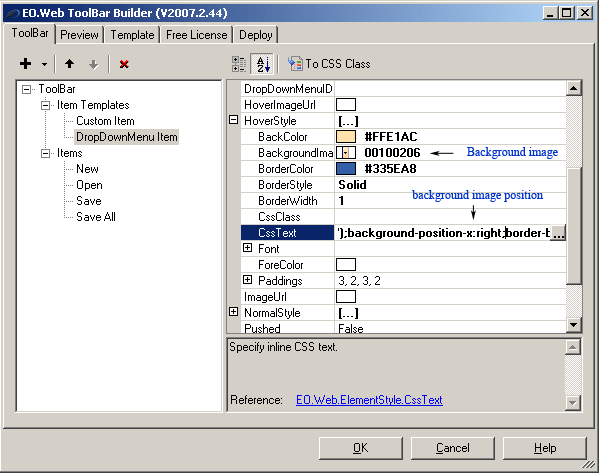Viewport: 599px width, 473px height.
Task: Click property grid scroll down arrow
Action: click(573, 325)
